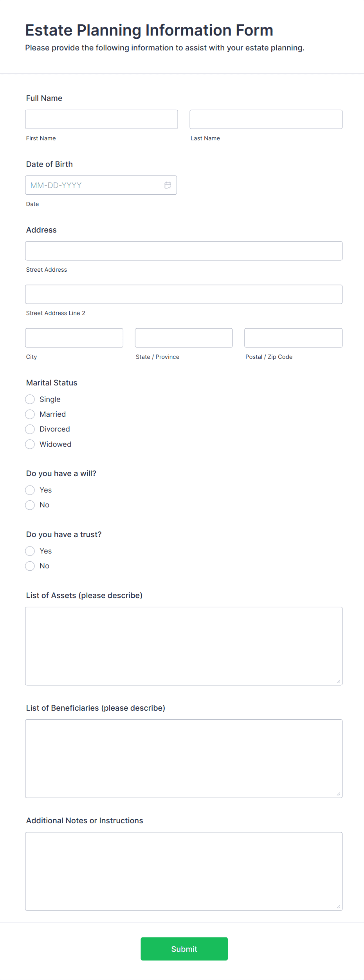This screenshot has height=980, width=364.
Task: Select No for having a trust
Action: [30, 566]
